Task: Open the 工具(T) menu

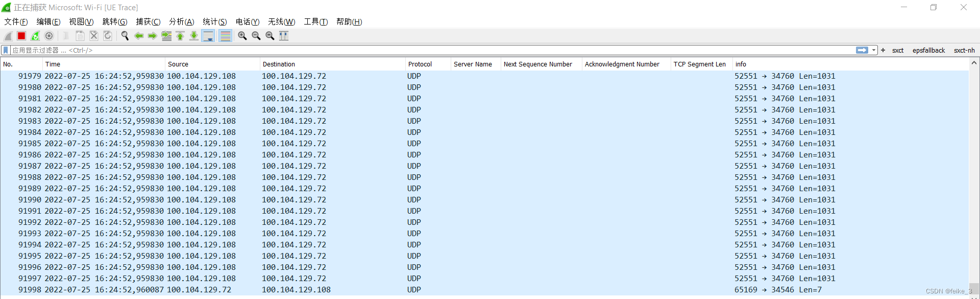Action: [x=316, y=21]
